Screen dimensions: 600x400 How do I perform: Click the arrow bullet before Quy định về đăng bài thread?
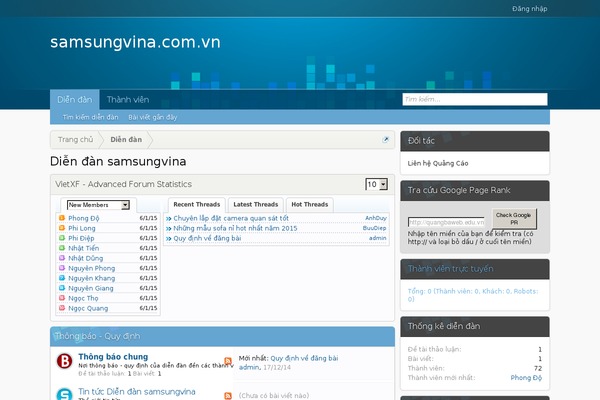pos(168,238)
